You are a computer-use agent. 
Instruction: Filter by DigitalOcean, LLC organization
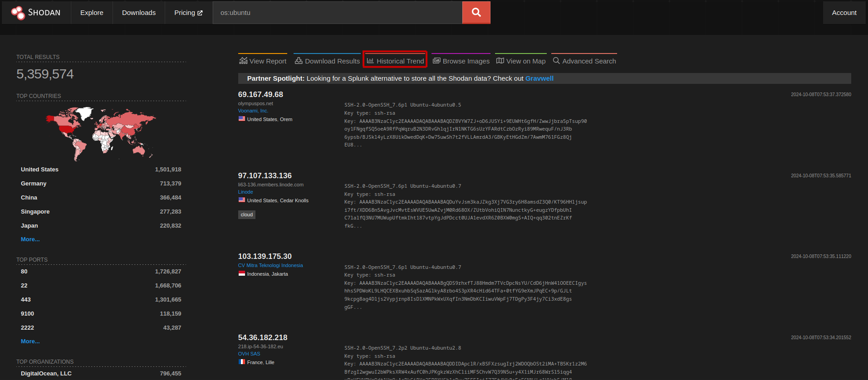(x=46, y=374)
